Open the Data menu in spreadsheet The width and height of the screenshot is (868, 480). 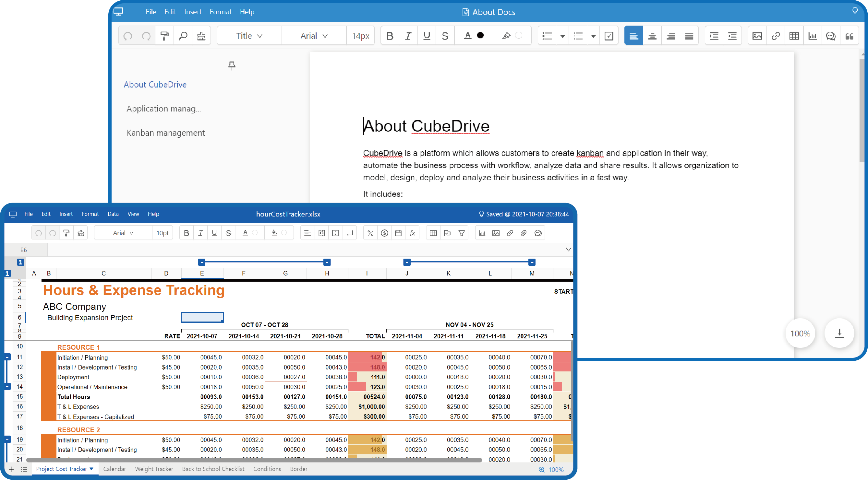click(x=113, y=214)
